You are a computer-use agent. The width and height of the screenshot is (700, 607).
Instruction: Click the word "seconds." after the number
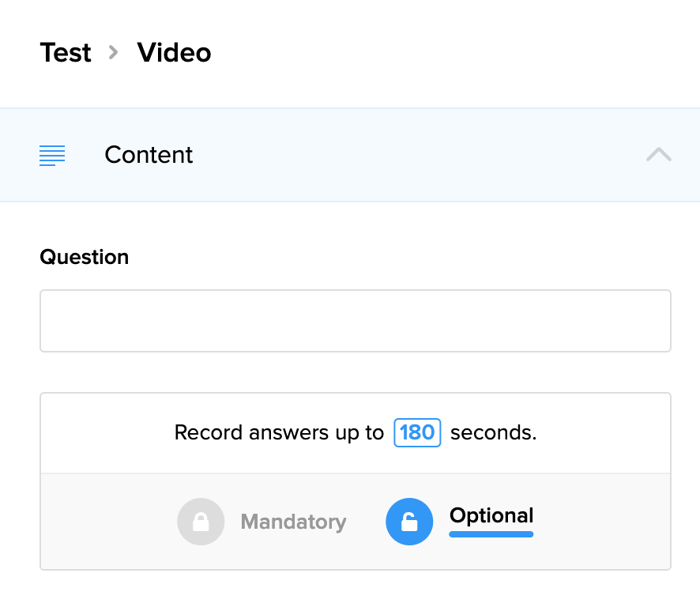[x=493, y=433]
